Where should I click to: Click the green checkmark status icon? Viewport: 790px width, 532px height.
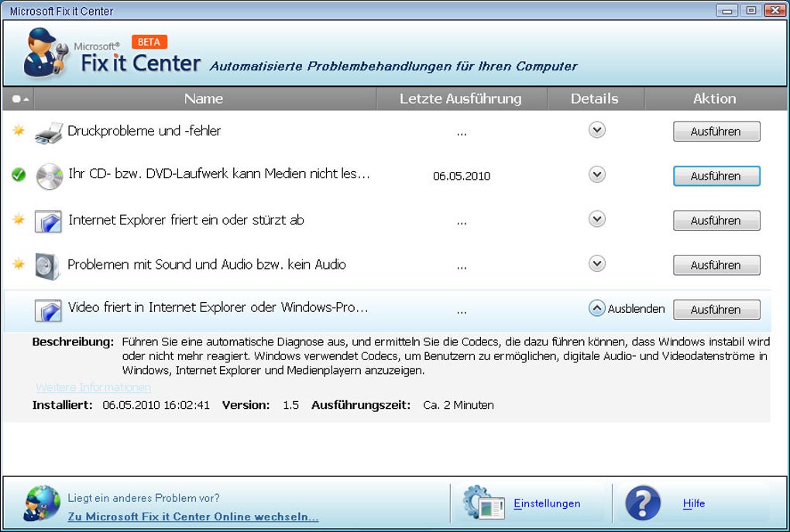point(19,175)
